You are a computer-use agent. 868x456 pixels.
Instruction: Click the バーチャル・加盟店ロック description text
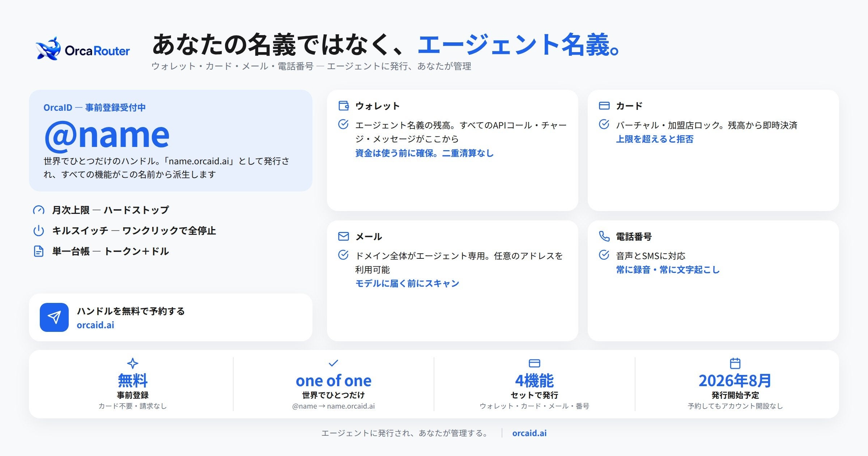click(707, 126)
